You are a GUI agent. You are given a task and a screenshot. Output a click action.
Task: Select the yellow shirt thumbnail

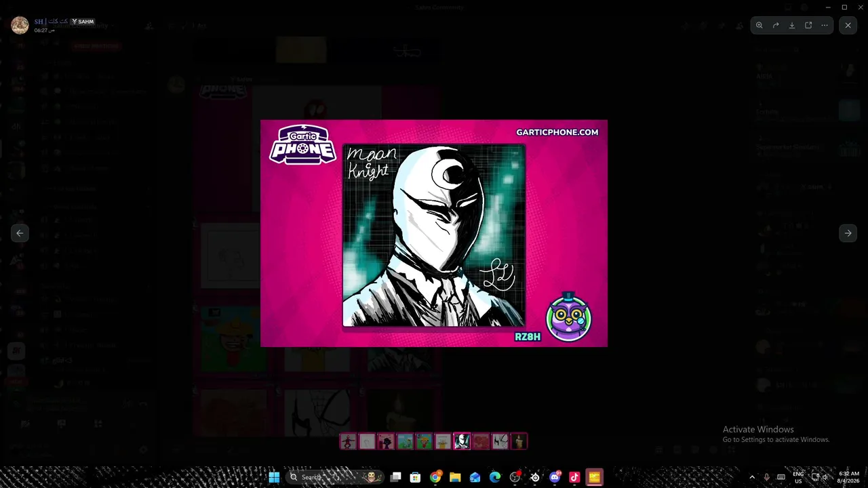(443, 442)
